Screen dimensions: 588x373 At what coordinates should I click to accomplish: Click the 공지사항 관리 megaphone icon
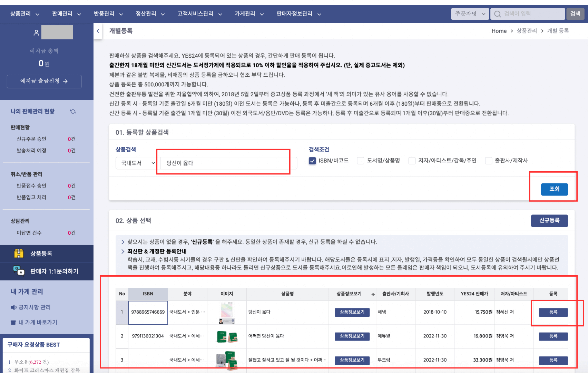[13, 307]
